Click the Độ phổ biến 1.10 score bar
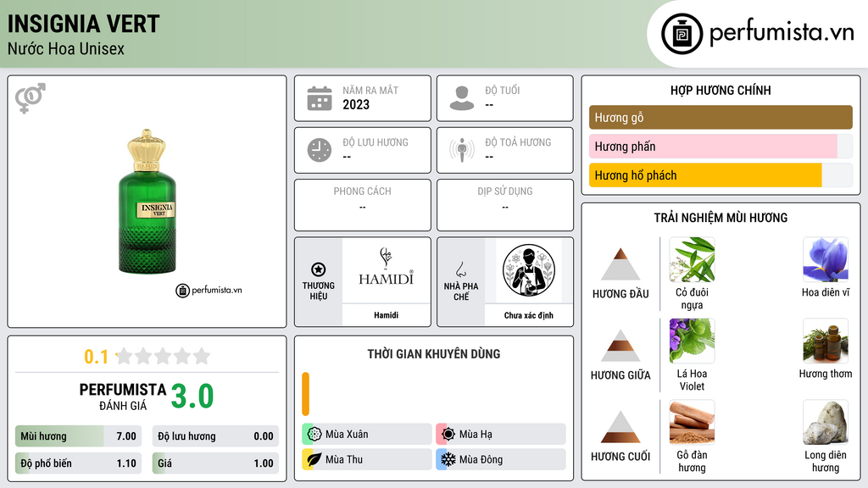The width and height of the screenshot is (868, 488). tap(79, 463)
